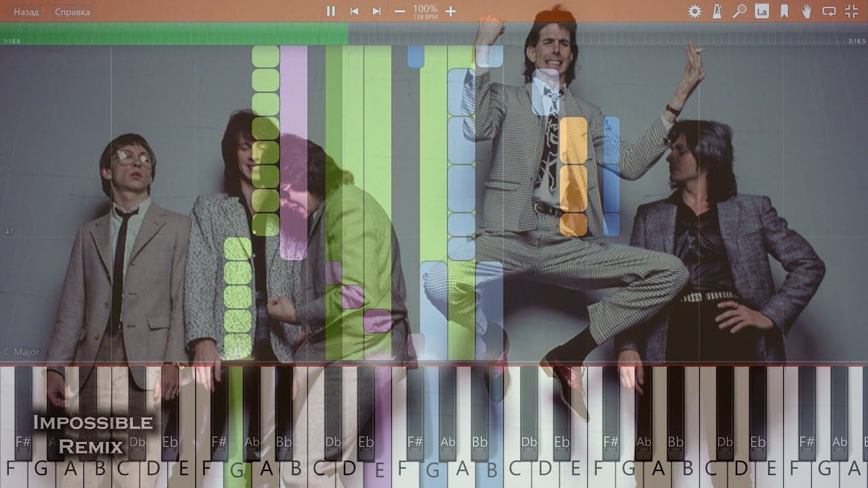Click the C Major key signature label
Screen dimensions: 868x488
(22, 352)
